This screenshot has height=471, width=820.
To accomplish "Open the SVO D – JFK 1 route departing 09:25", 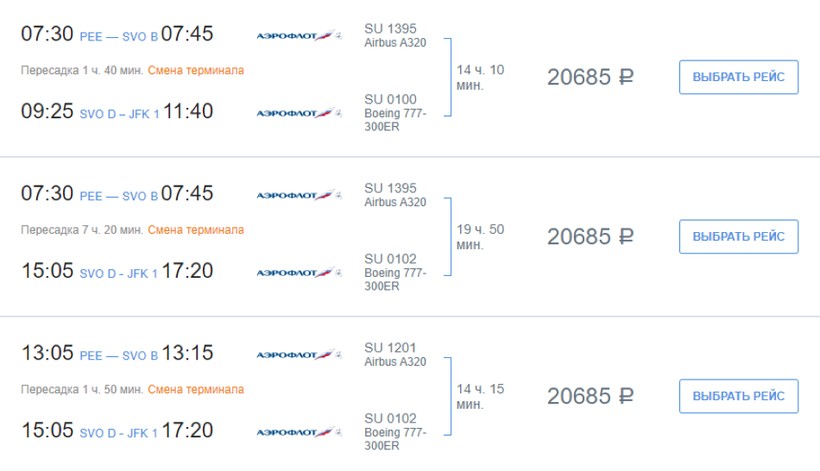I will (x=118, y=114).
